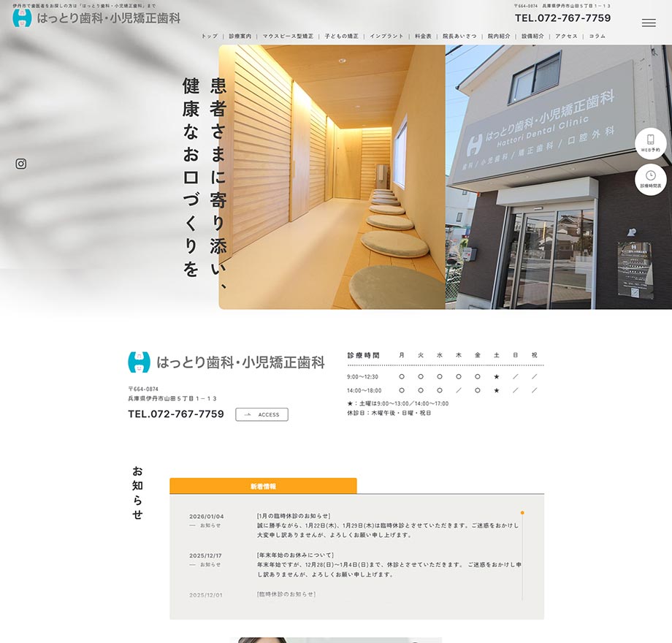Click the smartphone pictogram inside WEB予約 circle

tap(649, 140)
